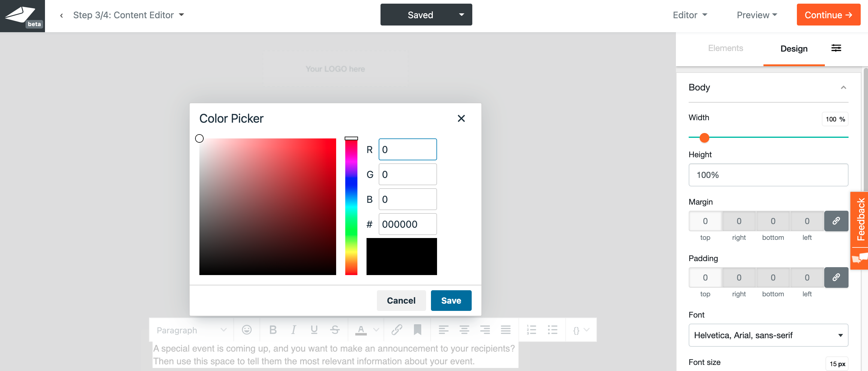
Task: Collapse the Body section chevron
Action: [x=843, y=87]
